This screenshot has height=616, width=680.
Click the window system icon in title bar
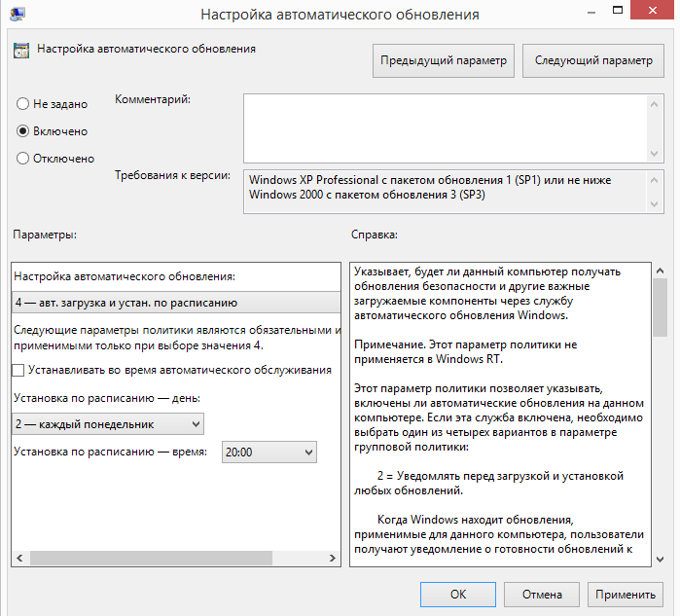click(18, 15)
